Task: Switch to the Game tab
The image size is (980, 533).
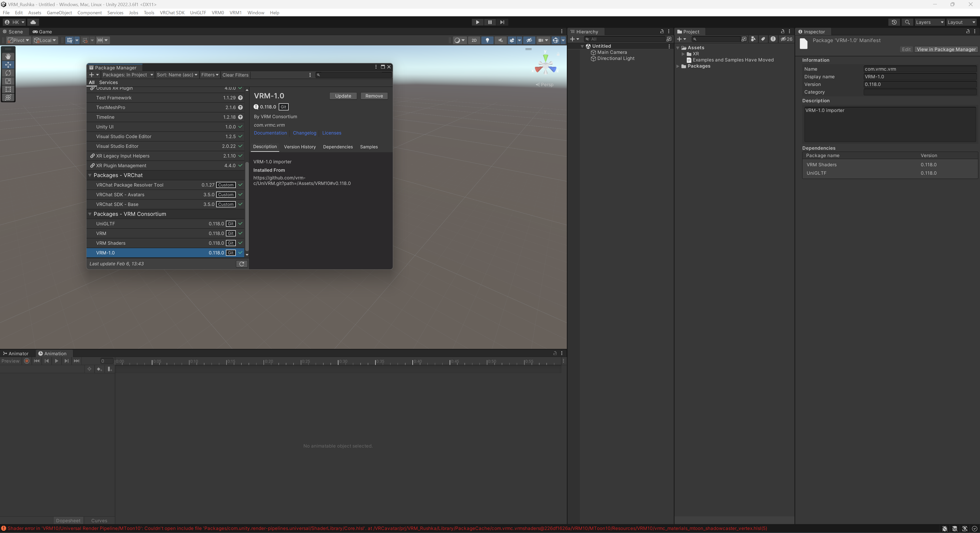Action: pyautogui.click(x=42, y=32)
